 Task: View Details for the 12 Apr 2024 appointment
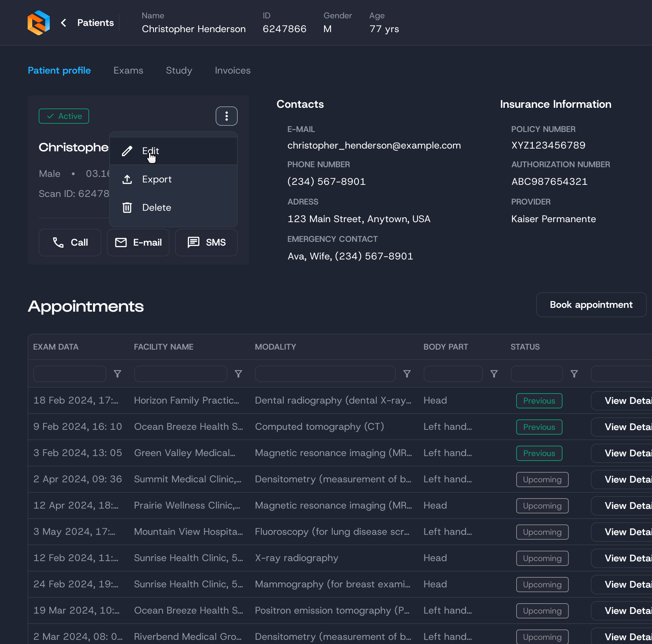(x=622, y=506)
